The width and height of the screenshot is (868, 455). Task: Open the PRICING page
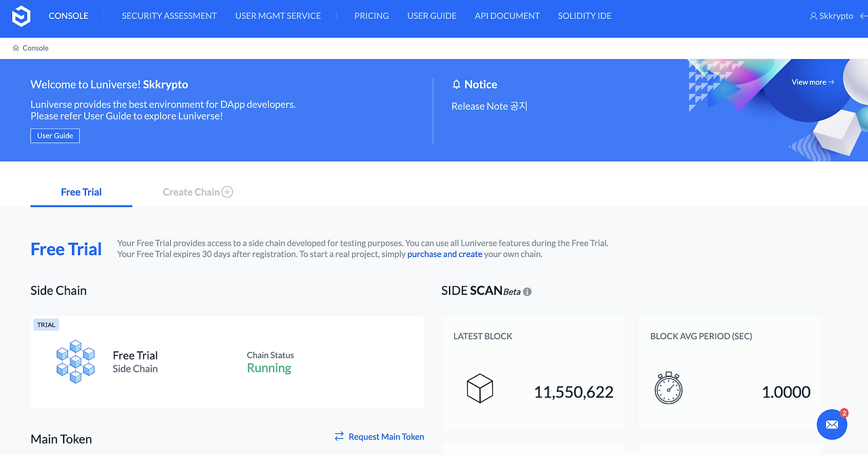[x=372, y=16]
